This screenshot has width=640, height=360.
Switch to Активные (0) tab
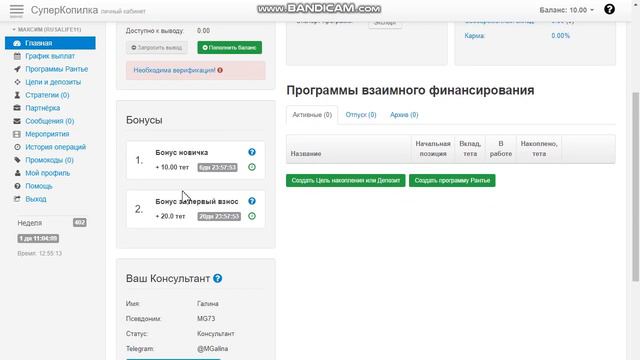tap(312, 115)
